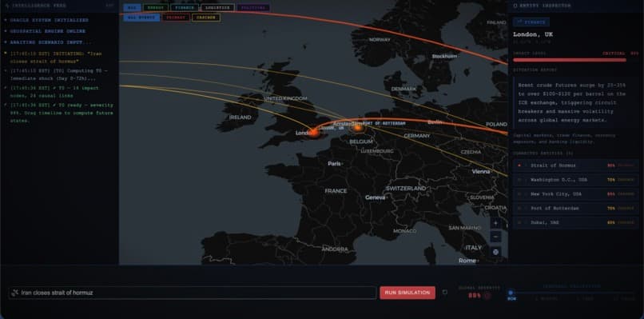
Task: Click the Port of Rotterdam glowing marker
Action: [x=358, y=128]
